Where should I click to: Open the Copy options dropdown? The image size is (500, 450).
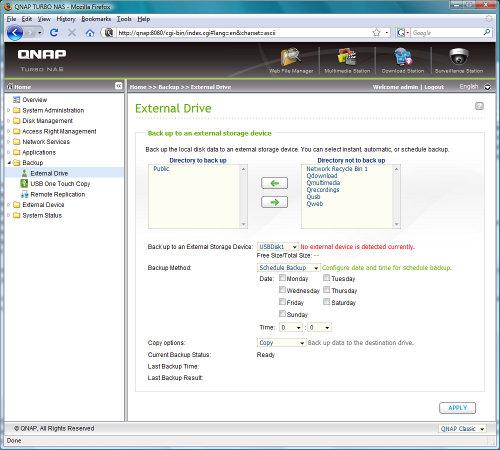[x=281, y=343]
